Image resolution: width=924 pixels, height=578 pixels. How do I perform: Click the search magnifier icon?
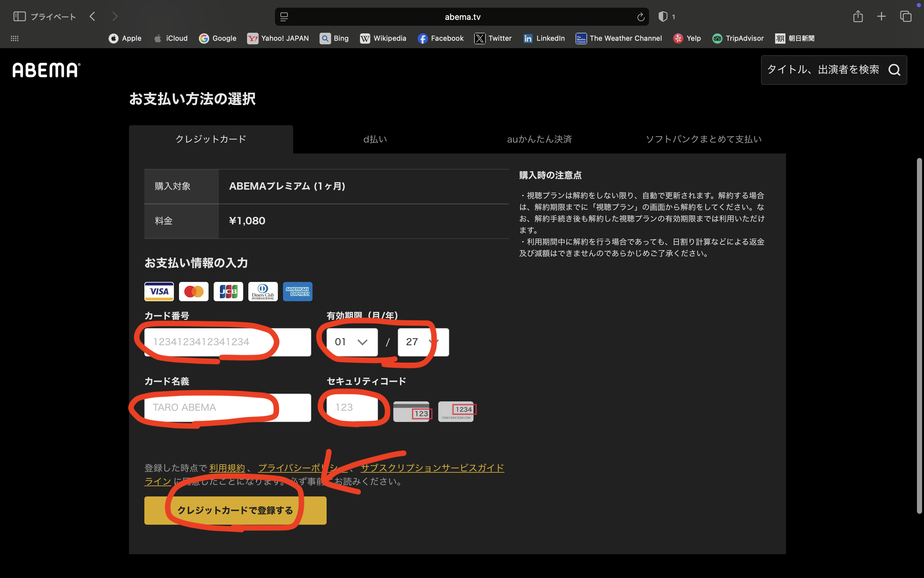pyautogui.click(x=894, y=70)
